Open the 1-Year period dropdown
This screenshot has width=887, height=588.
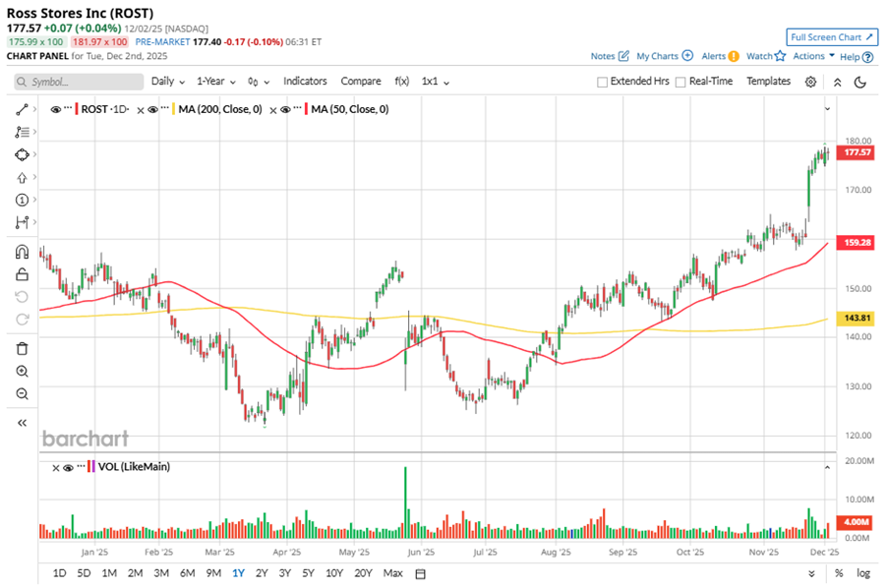point(216,82)
